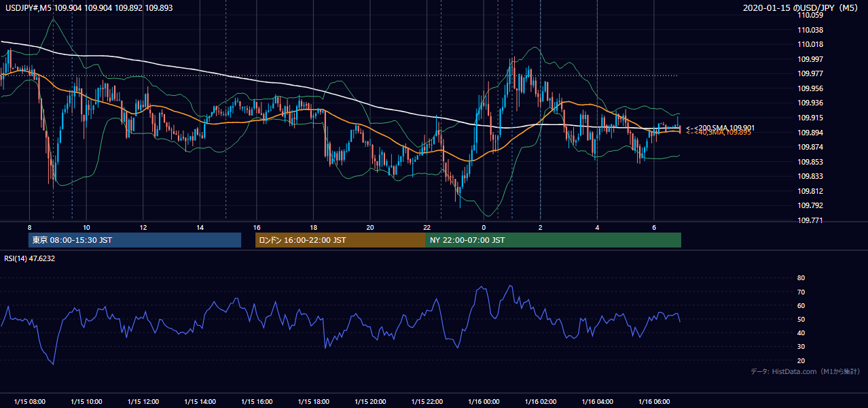The width and height of the screenshot is (868, 408).
Task: Click RSI axis level 40
Action: point(801,333)
